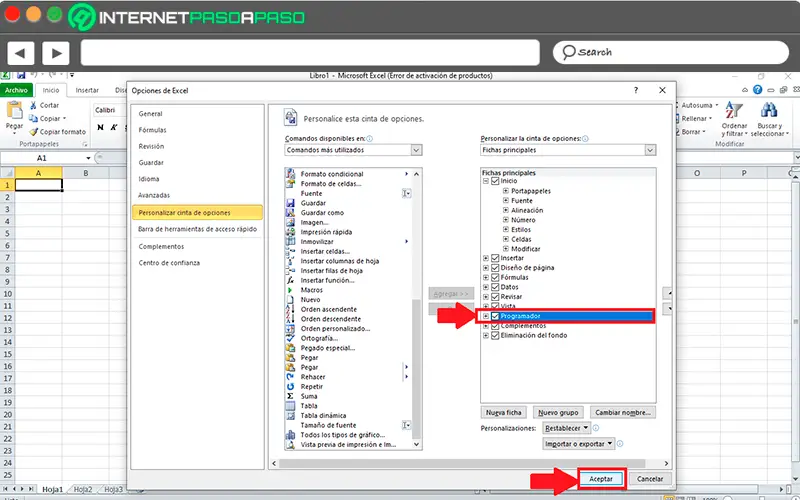Click the browser address bar field

[310, 53]
